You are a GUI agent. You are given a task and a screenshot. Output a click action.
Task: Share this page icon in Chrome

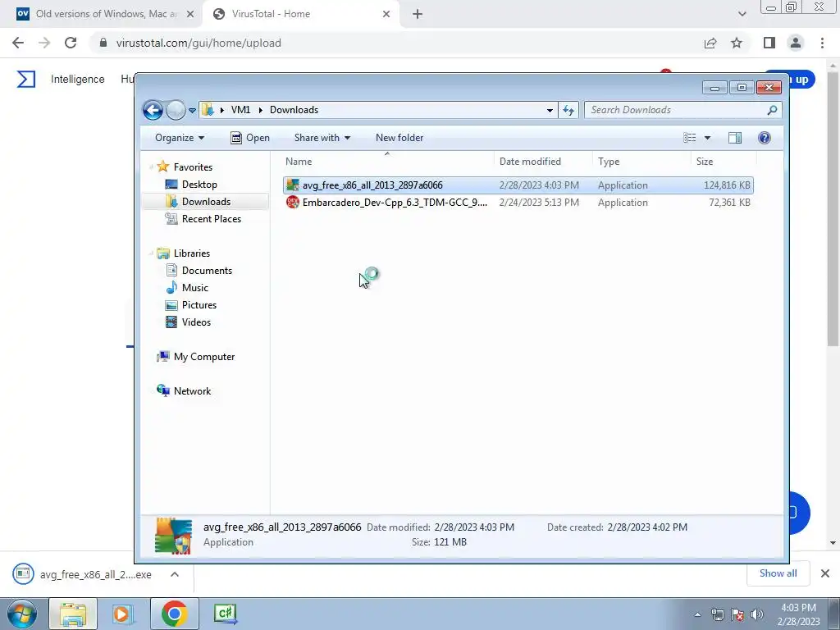[x=710, y=43]
